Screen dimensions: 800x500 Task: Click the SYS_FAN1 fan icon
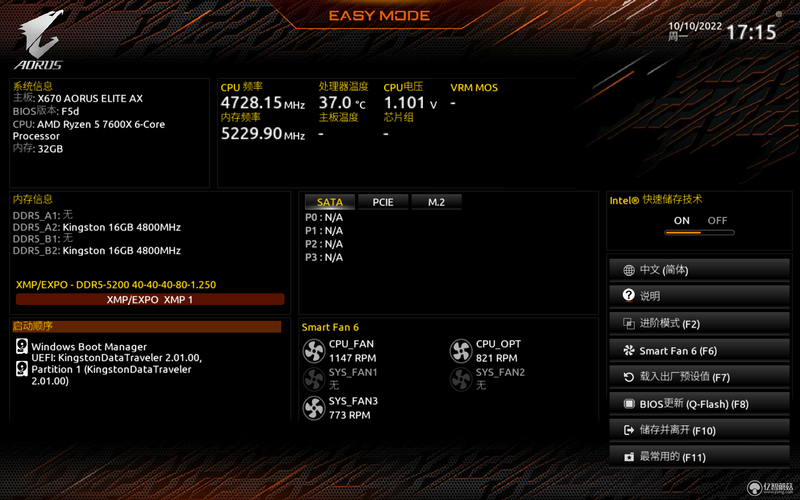[314, 379]
